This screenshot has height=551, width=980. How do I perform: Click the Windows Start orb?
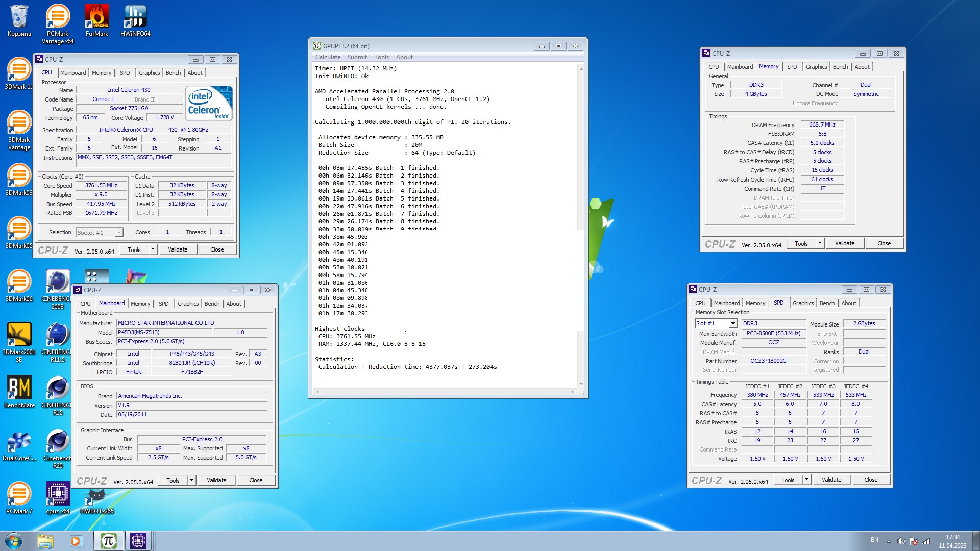pos(14,541)
